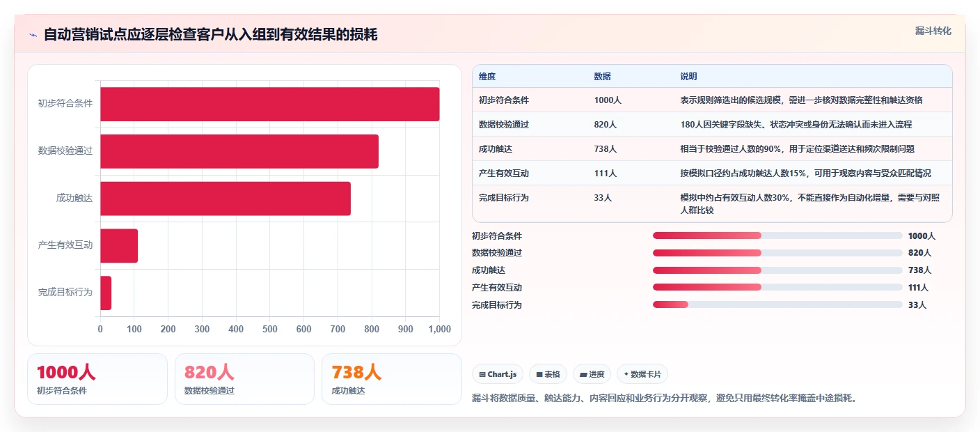The image size is (980, 432).
Task: Click the lightning icon beside the title
Action: (33, 35)
